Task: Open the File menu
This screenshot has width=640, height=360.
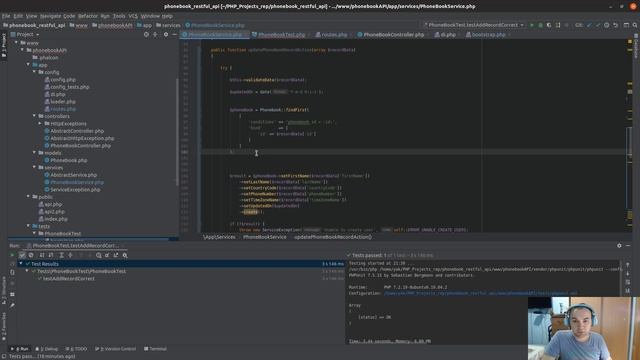Action: 6,16
